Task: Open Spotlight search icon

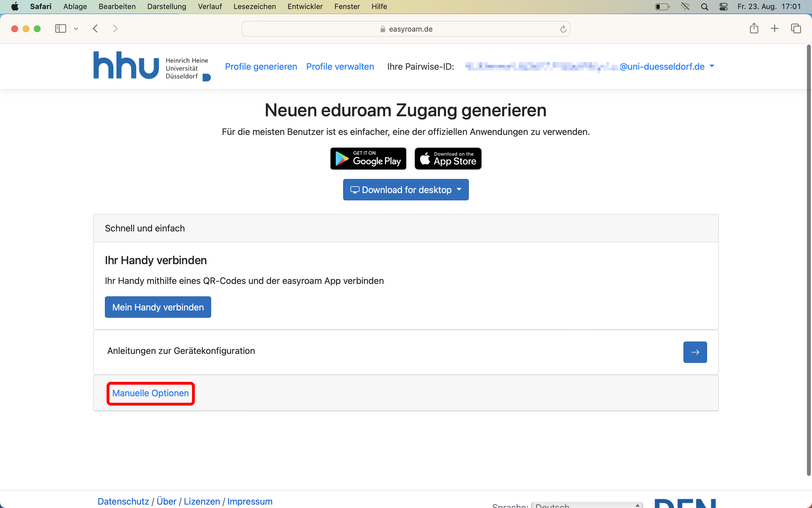Action: point(704,6)
